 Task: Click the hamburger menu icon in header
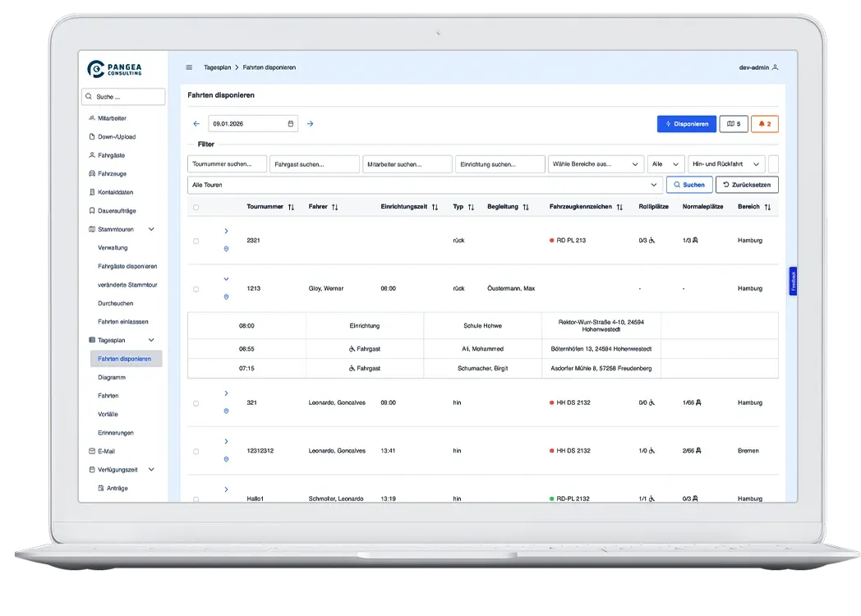[189, 67]
